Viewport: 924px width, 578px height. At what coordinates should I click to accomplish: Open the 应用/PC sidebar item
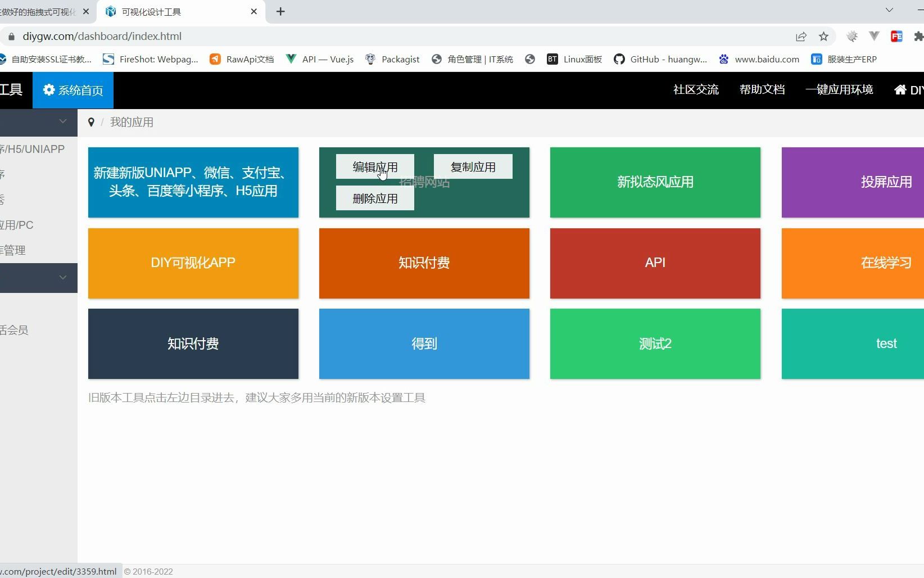[17, 225]
